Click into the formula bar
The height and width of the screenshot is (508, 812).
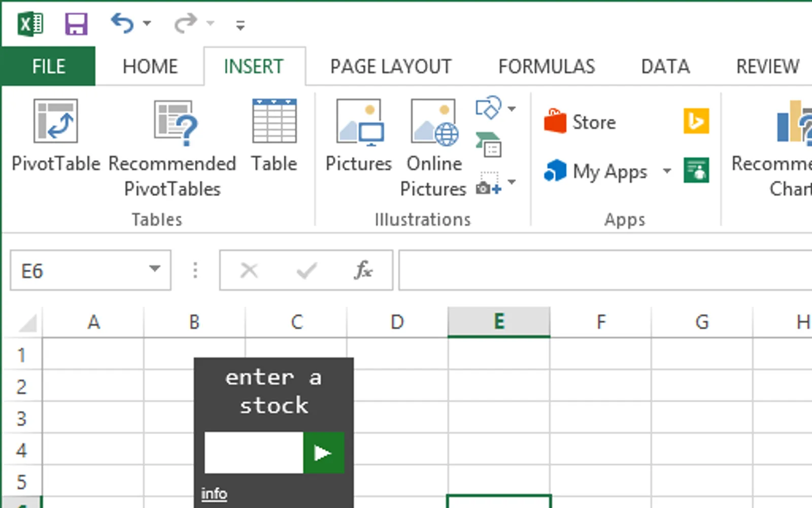point(605,270)
